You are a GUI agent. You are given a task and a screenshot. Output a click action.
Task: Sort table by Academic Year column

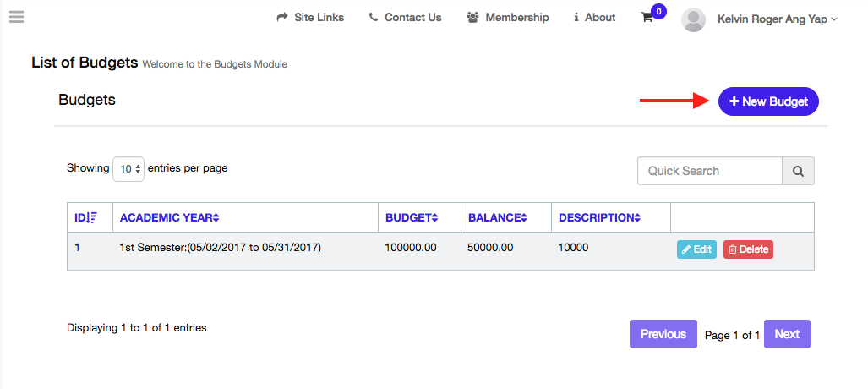(169, 217)
